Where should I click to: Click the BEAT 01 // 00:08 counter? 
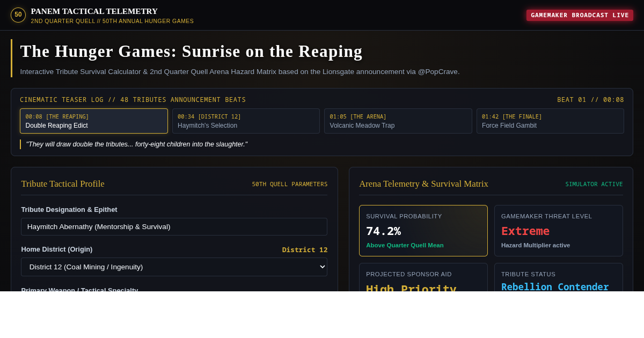tap(590, 100)
